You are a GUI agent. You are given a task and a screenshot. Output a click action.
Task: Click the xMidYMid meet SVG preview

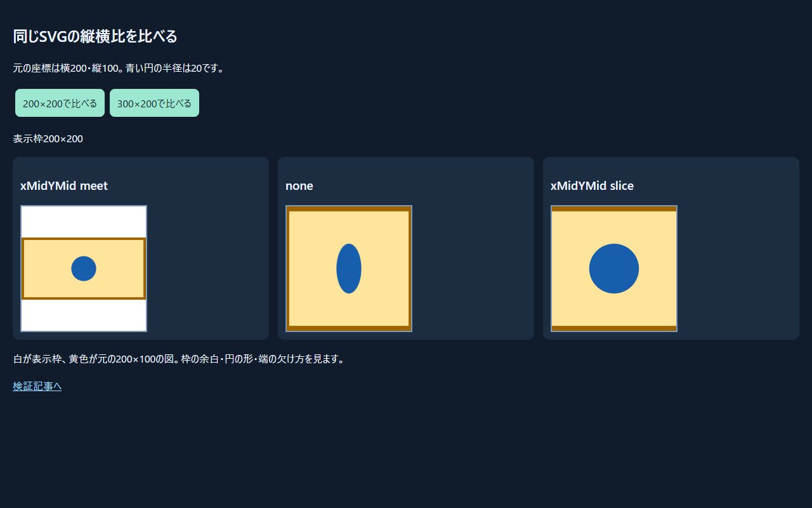pyautogui.click(x=84, y=269)
